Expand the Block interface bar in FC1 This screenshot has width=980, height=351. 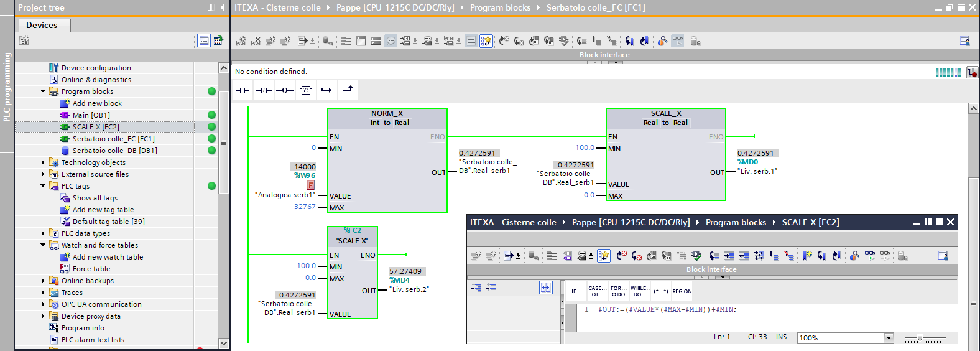coord(604,55)
